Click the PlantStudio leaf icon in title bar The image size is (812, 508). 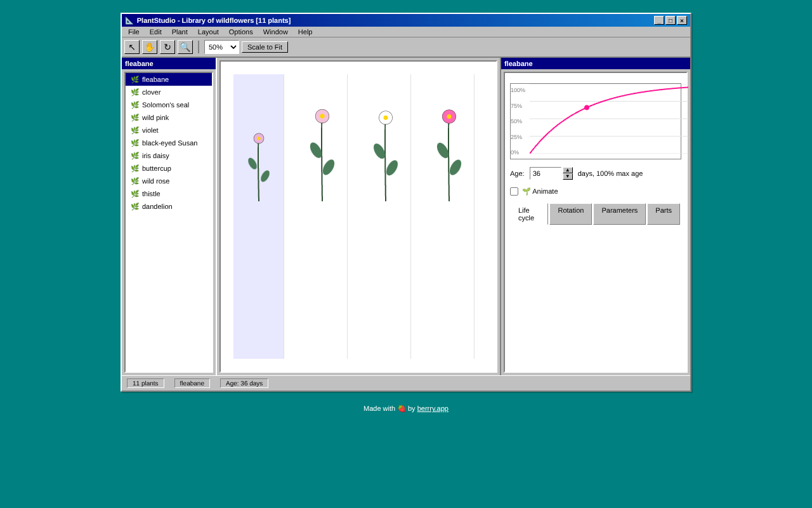[128, 20]
